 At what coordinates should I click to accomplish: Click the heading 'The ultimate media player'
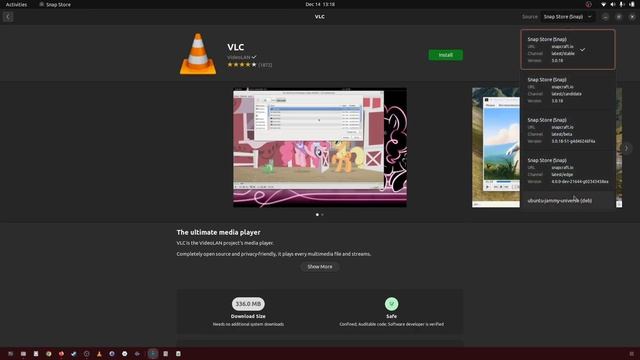218,232
